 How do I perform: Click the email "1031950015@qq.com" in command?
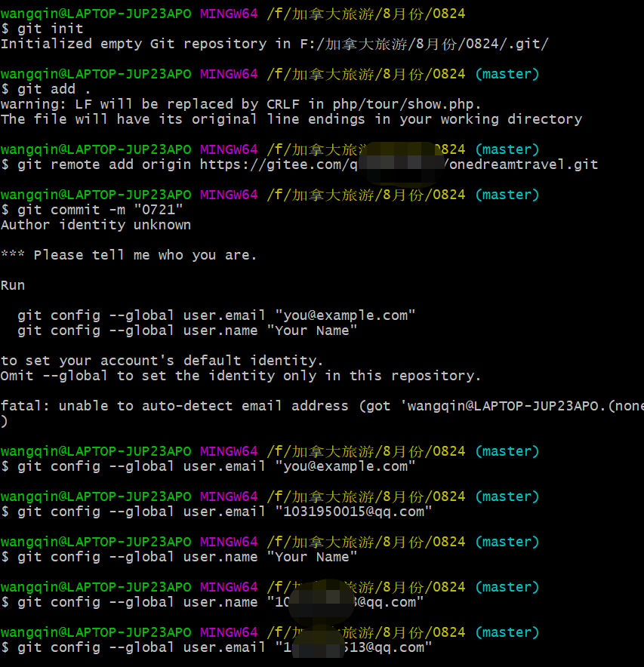pos(353,512)
